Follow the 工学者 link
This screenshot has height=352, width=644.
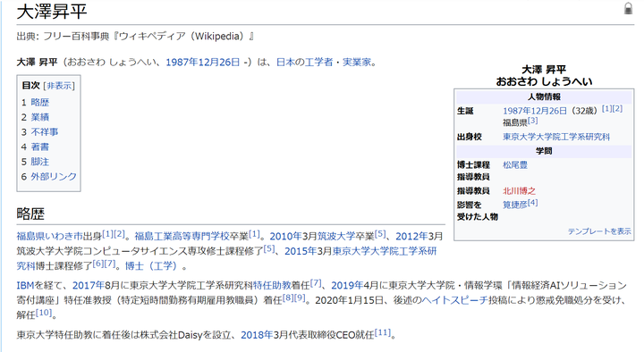[318, 62]
